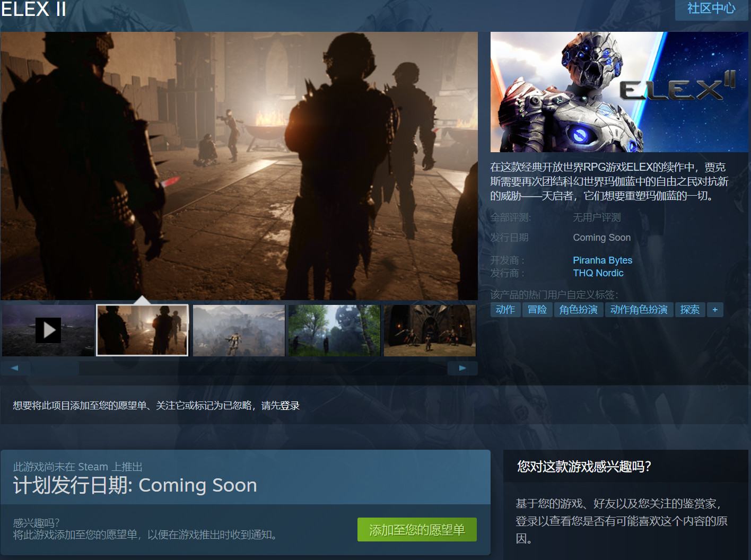This screenshot has width=751, height=560.
Task: Select the 角色扮演 tag
Action: point(579,310)
